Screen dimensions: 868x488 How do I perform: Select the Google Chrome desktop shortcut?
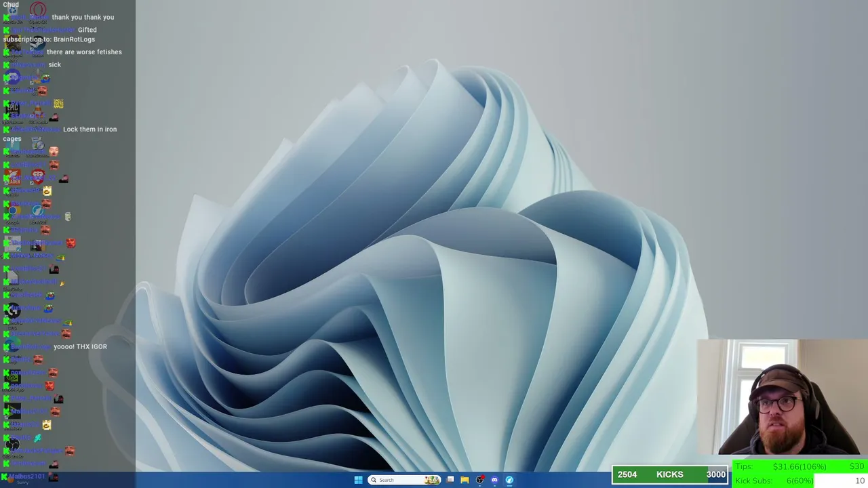pyautogui.click(x=12, y=211)
